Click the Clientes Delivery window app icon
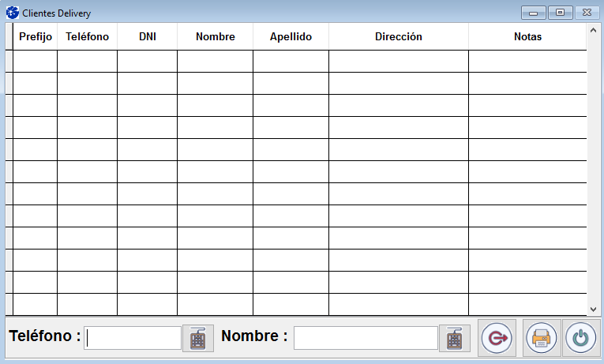Image resolution: width=604 pixels, height=364 pixels. (x=12, y=13)
